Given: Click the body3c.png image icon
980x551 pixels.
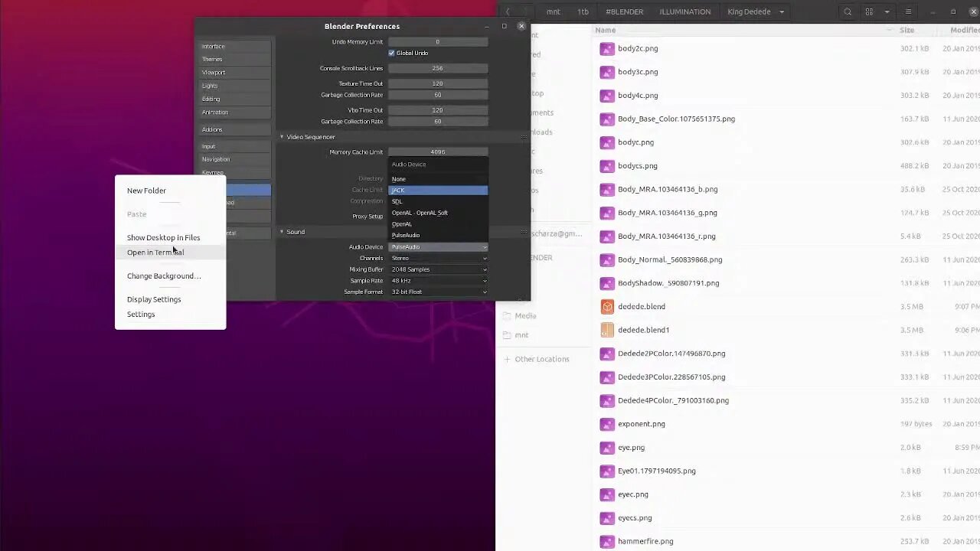Looking at the screenshot, I should [607, 72].
